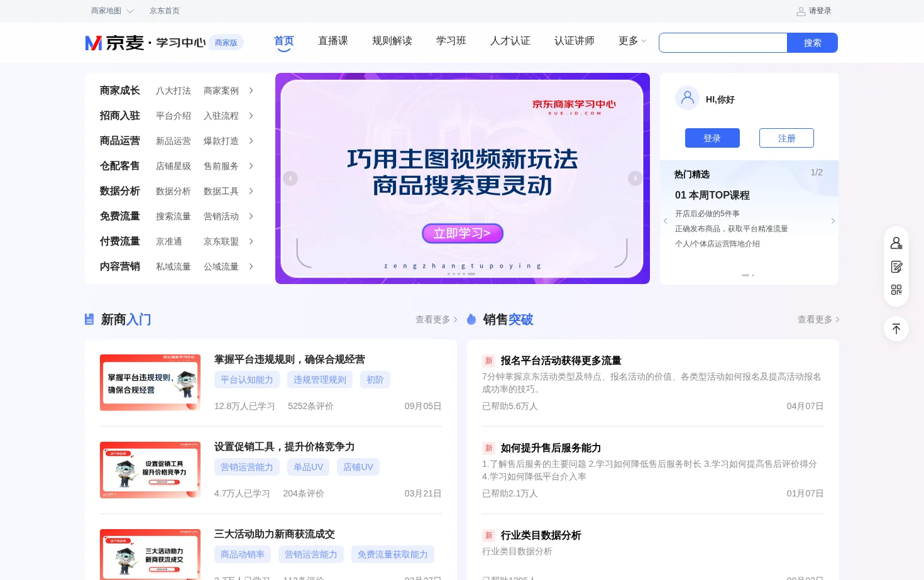Image resolution: width=924 pixels, height=580 pixels.
Task: Click the user login icon in top bar
Action: pos(801,11)
